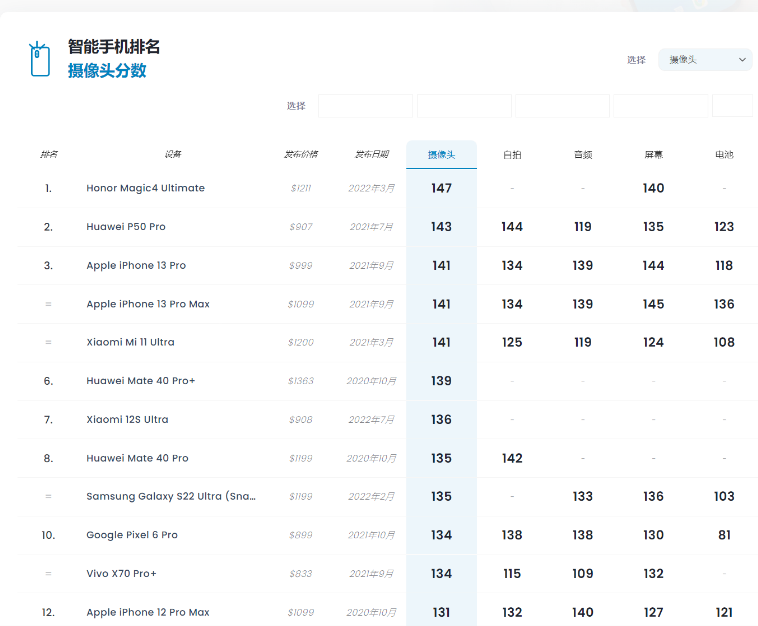
Task: Sort by 设备 column header
Action: click(x=173, y=154)
